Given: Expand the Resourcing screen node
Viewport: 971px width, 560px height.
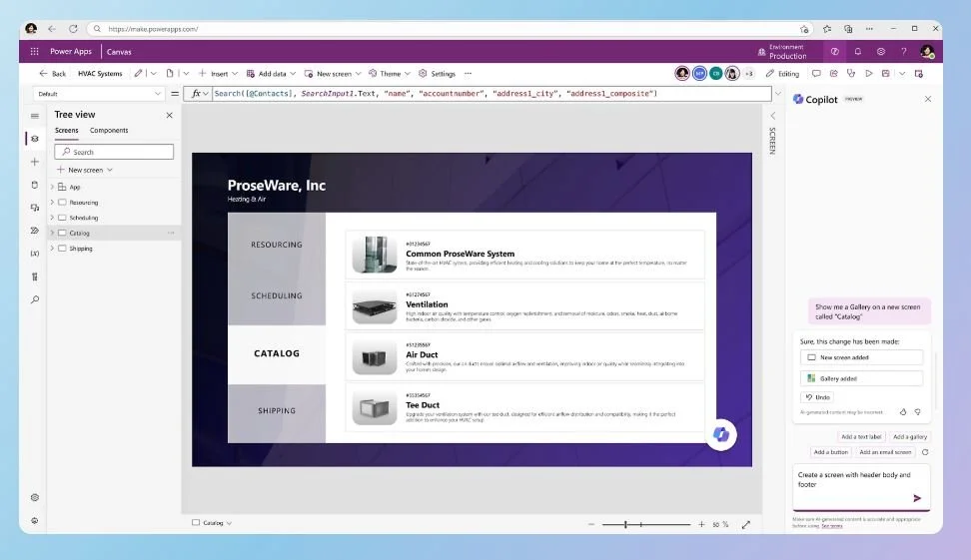Looking at the screenshot, I should 52,203.
